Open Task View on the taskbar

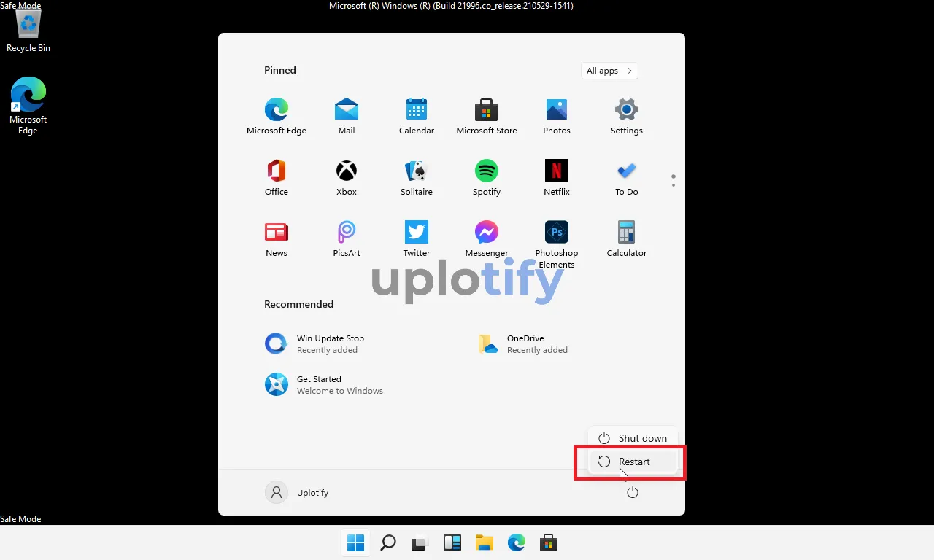419,543
